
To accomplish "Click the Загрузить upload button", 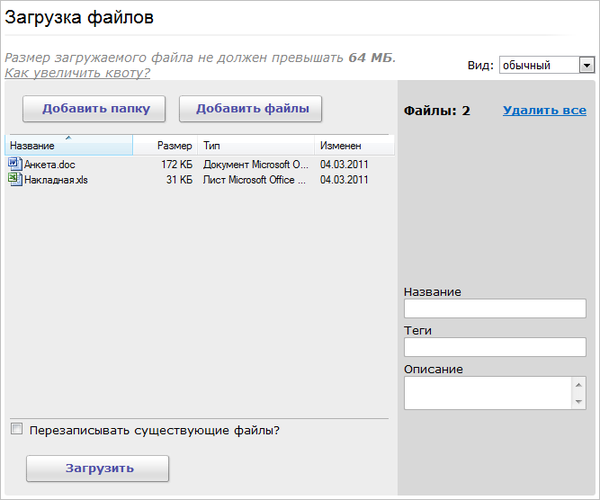I will point(98,468).
